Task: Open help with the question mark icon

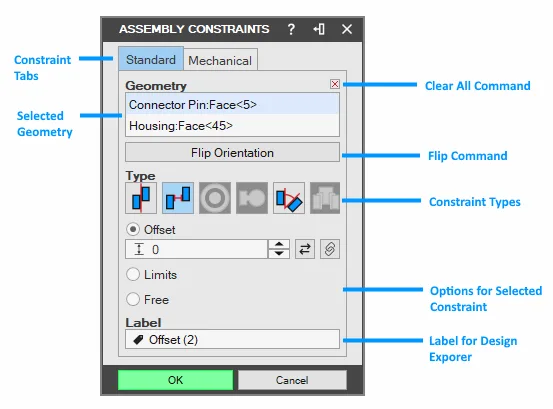Action: 291,29
